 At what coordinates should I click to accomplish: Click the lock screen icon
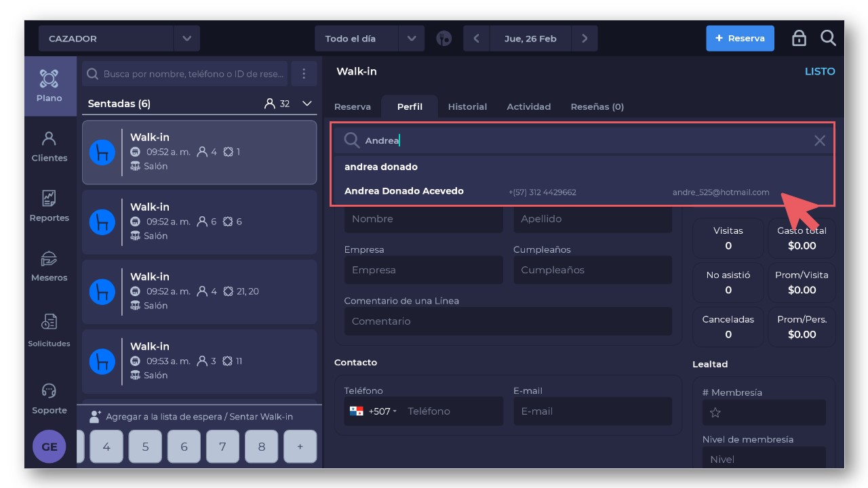(799, 39)
